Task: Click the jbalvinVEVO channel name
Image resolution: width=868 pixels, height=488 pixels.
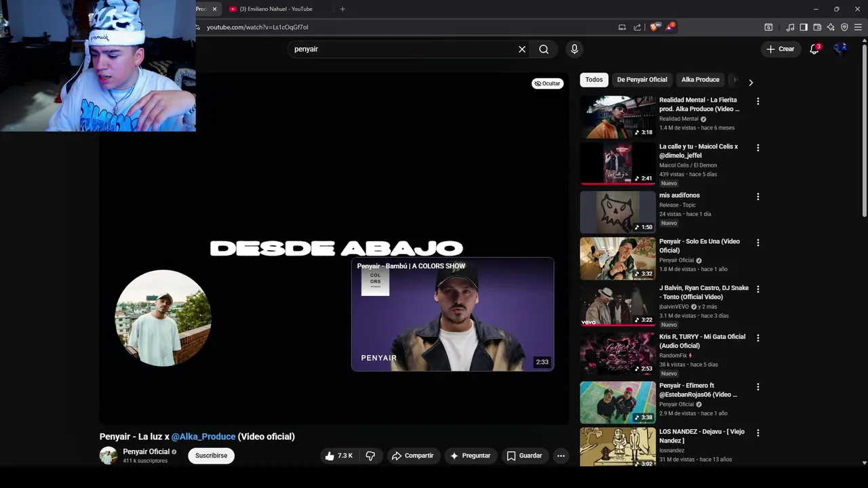Action: coord(674,306)
